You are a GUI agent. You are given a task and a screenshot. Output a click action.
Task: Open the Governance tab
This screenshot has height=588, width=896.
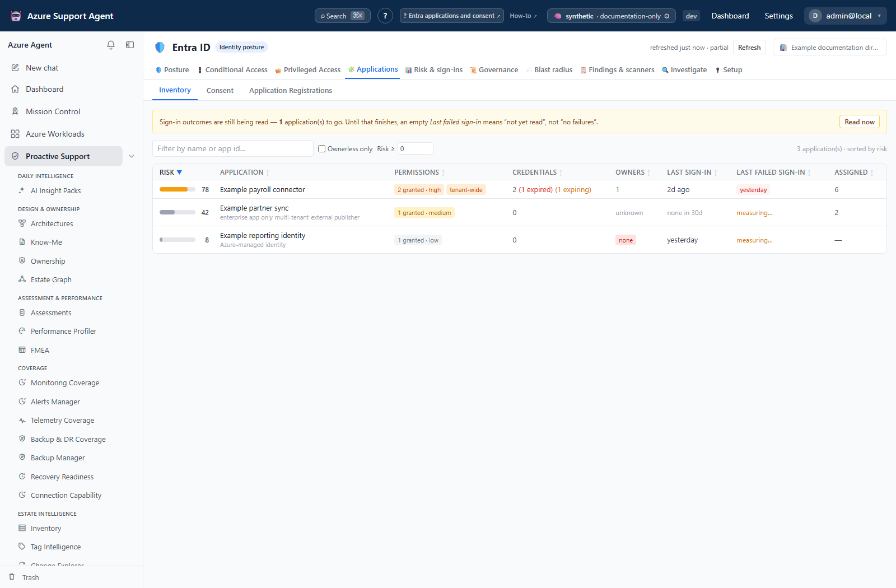pyautogui.click(x=494, y=70)
